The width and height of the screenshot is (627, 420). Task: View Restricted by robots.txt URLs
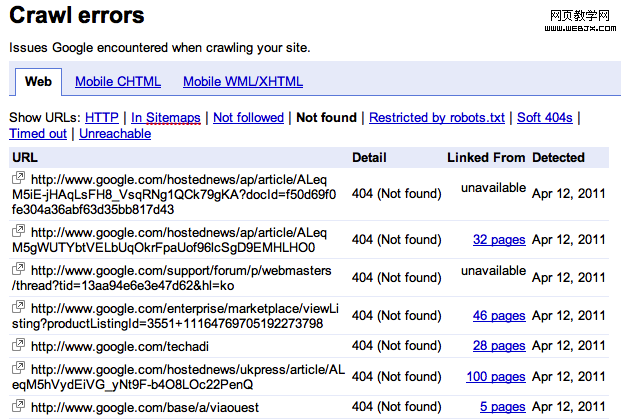tap(437, 118)
